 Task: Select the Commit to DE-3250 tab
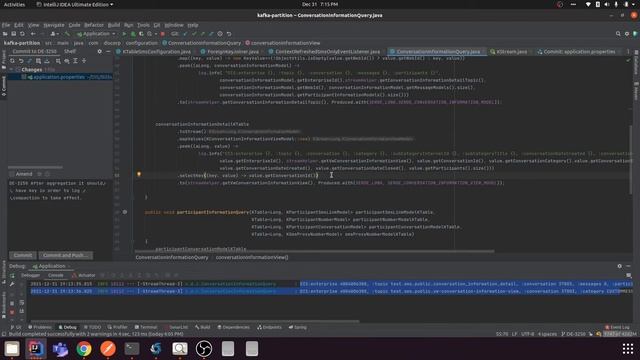click(x=34, y=51)
